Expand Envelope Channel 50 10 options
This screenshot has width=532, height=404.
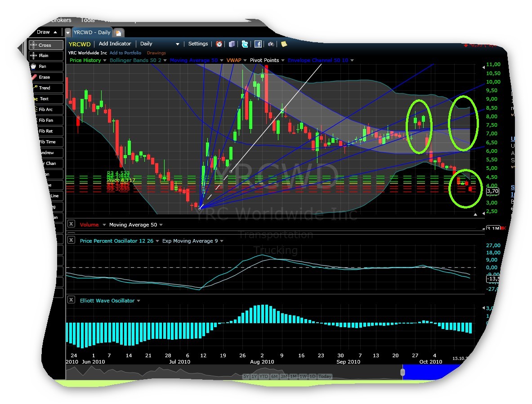[352, 60]
